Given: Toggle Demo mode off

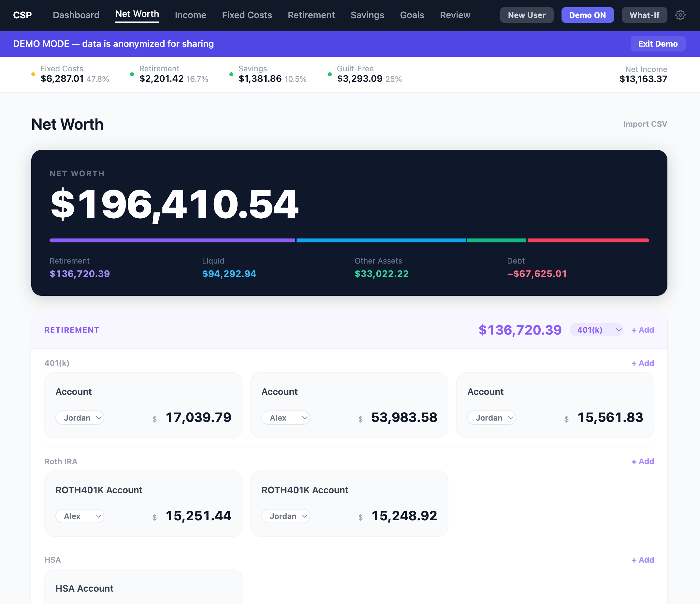Looking at the screenshot, I should (x=588, y=15).
